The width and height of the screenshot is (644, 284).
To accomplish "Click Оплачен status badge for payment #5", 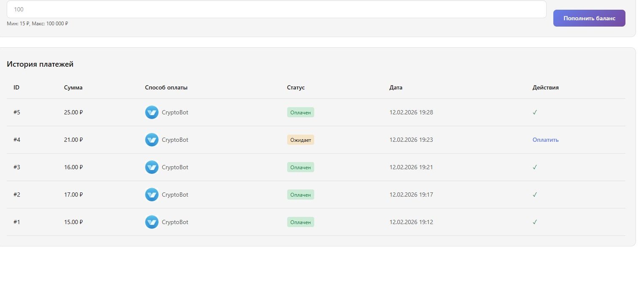I will coord(300,112).
